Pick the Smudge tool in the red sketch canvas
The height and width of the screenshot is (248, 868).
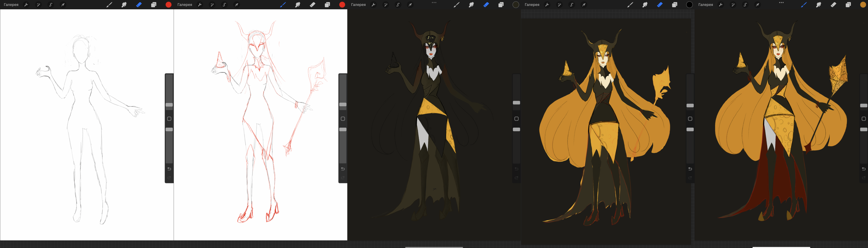(x=298, y=5)
